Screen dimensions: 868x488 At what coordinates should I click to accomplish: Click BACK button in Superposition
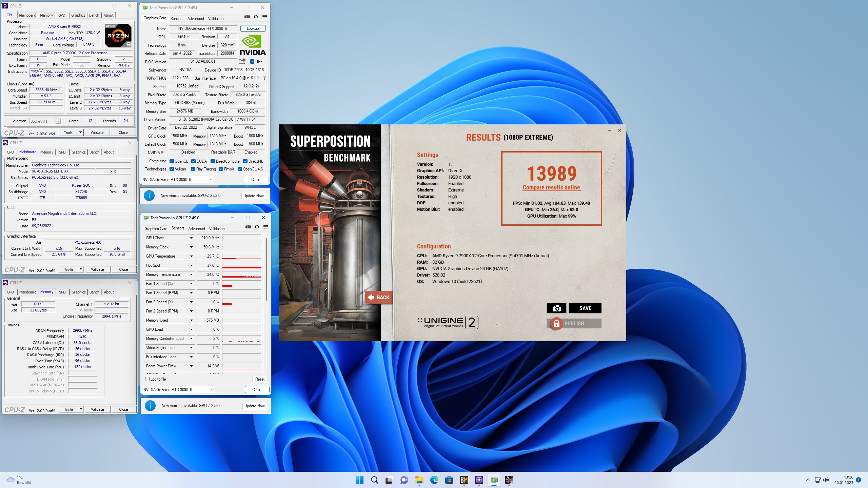pos(379,298)
